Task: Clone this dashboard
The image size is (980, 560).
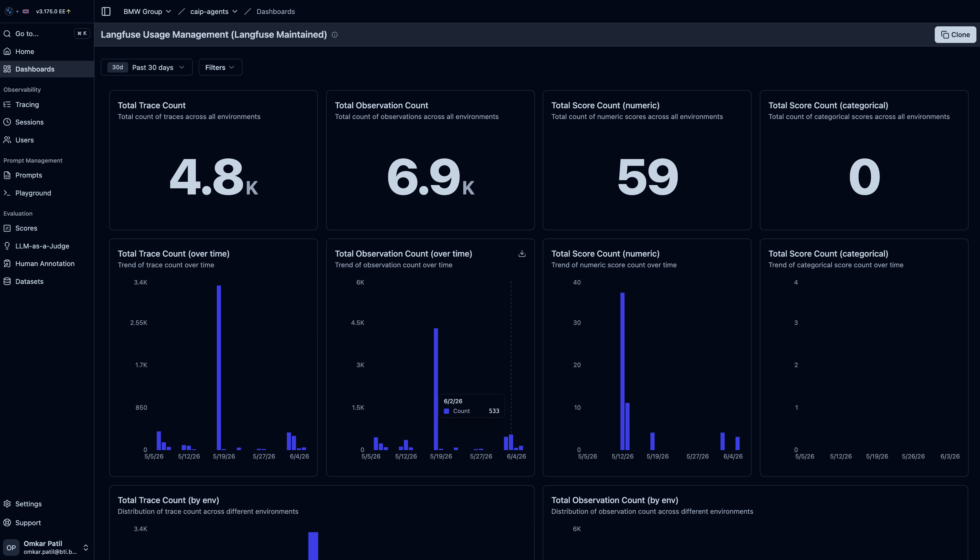Action: point(955,34)
